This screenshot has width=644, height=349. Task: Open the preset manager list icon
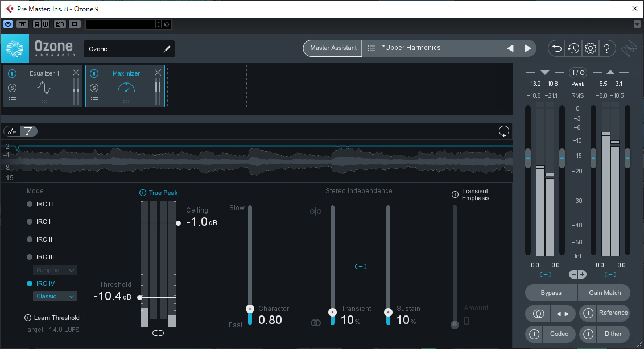click(x=371, y=48)
